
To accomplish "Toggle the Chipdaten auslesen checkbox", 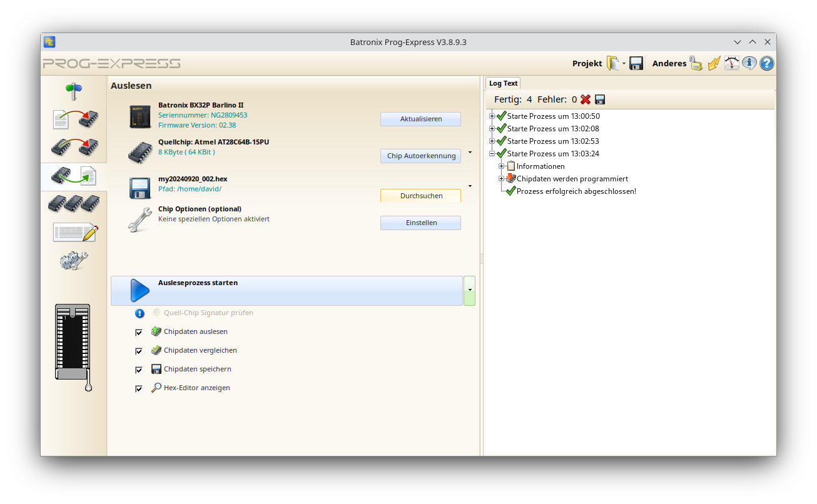I will [x=139, y=332].
